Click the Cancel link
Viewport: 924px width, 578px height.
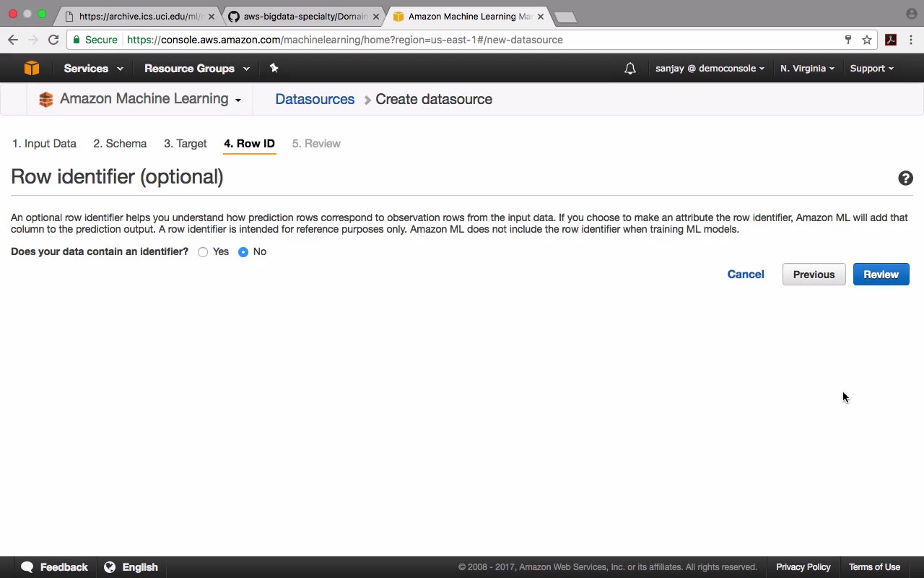746,275
